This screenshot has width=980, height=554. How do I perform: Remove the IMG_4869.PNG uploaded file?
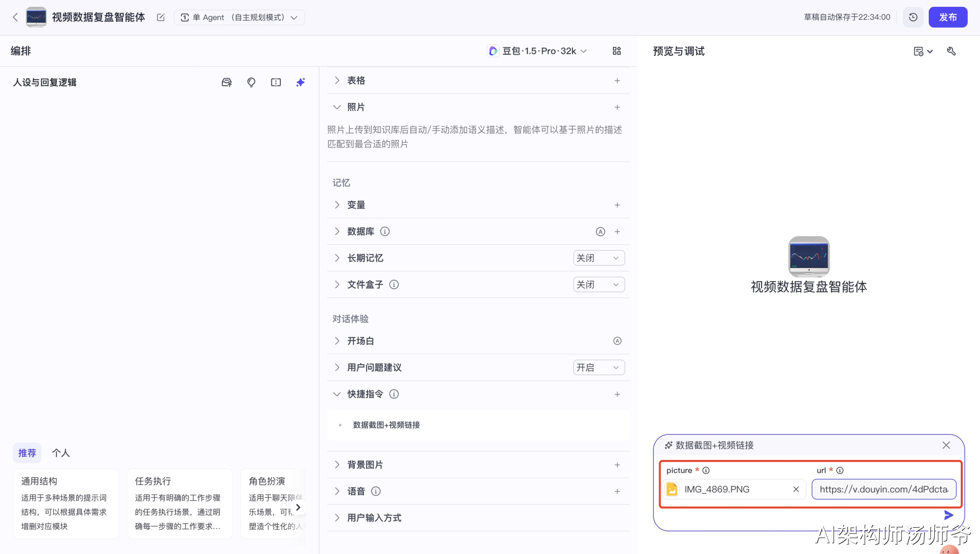796,489
